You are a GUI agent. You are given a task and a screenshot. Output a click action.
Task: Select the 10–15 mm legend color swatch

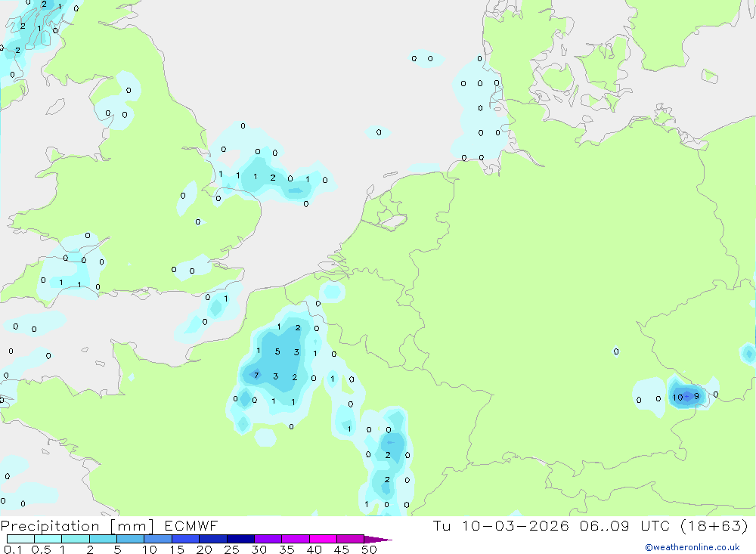tap(158, 539)
